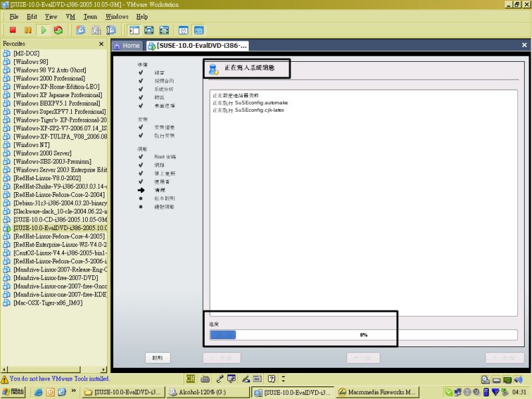The width and height of the screenshot is (532, 399).
Task: Open the Edit menu
Action: coord(32,17)
